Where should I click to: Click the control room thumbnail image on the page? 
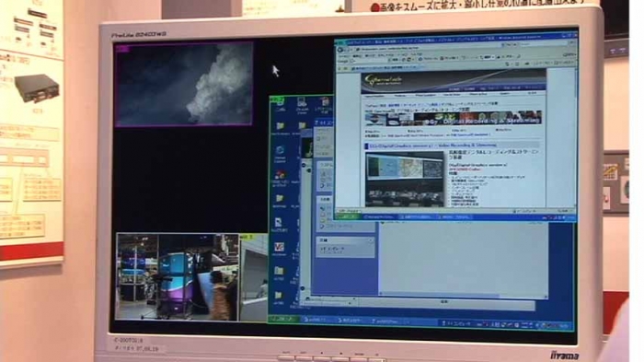pyautogui.click(x=405, y=180)
